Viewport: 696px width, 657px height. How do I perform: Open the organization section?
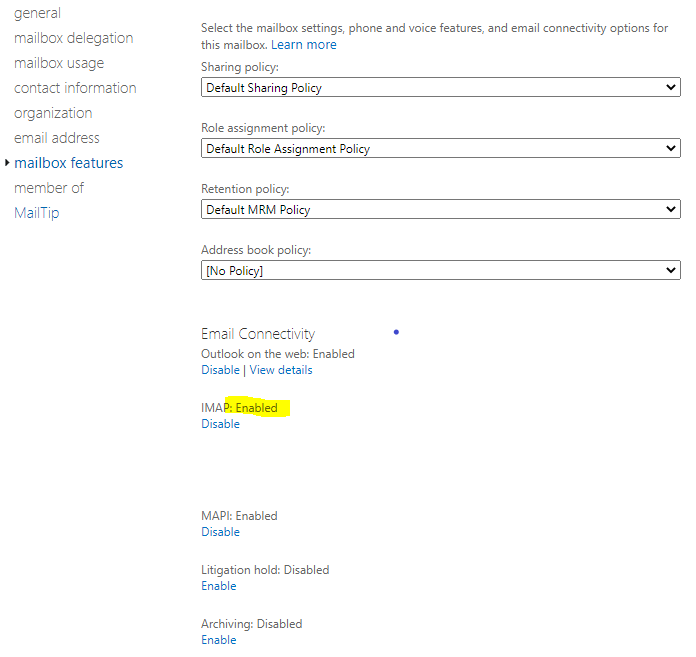coord(53,113)
